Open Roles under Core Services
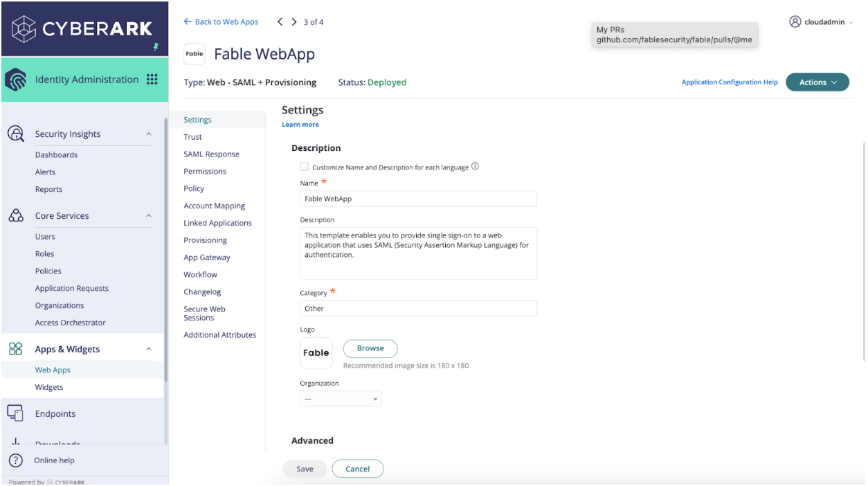Image resolution: width=868 pixels, height=486 pixels. (x=44, y=254)
